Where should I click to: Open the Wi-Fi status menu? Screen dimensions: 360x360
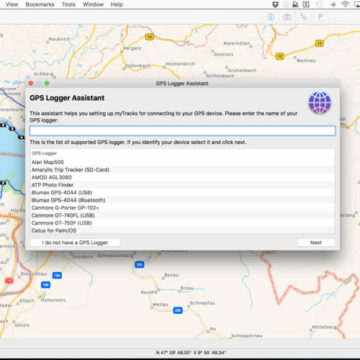(345, 4)
